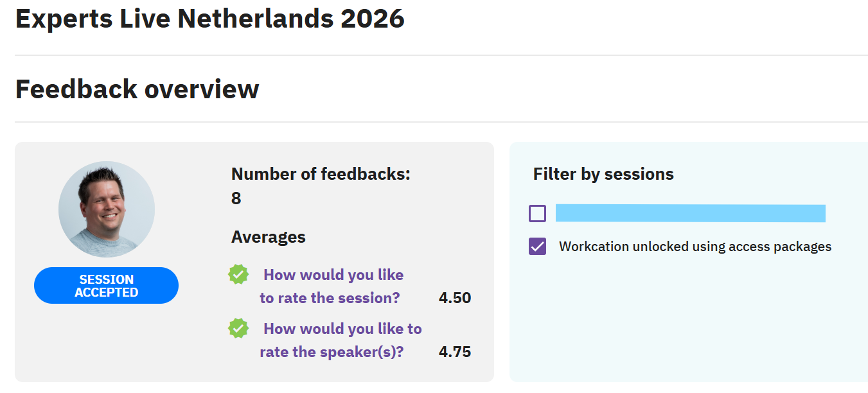Viewport: 868px width, 393px height.
Task: Click the Filter by sessions heading
Action: (x=603, y=174)
